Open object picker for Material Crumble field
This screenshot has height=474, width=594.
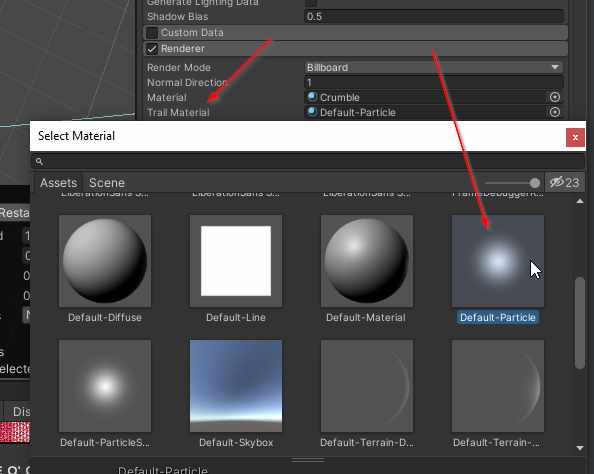click(555, 97)
